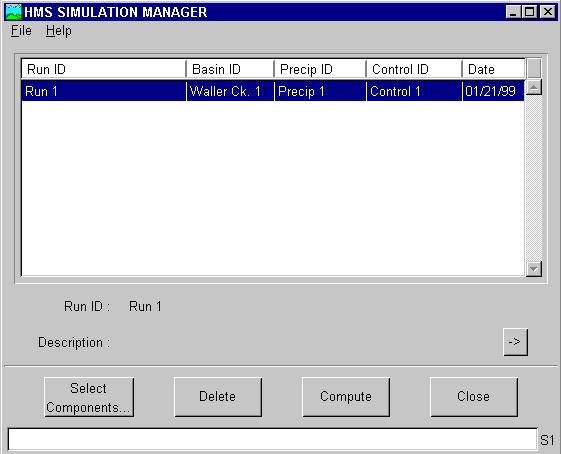Click the Basin ID column header

tap(230, 69)
